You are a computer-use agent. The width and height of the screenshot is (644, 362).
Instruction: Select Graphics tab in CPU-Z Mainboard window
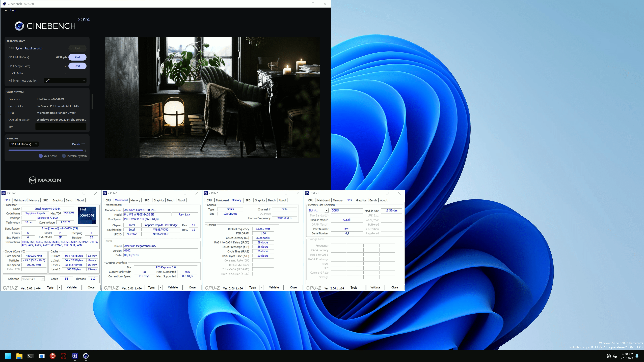coord(159,200)
